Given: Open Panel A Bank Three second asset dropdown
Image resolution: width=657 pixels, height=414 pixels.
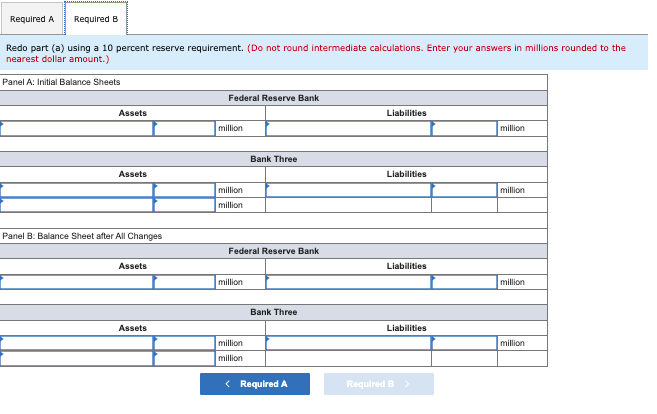Looking at the screenshot, I should (77, 205).
